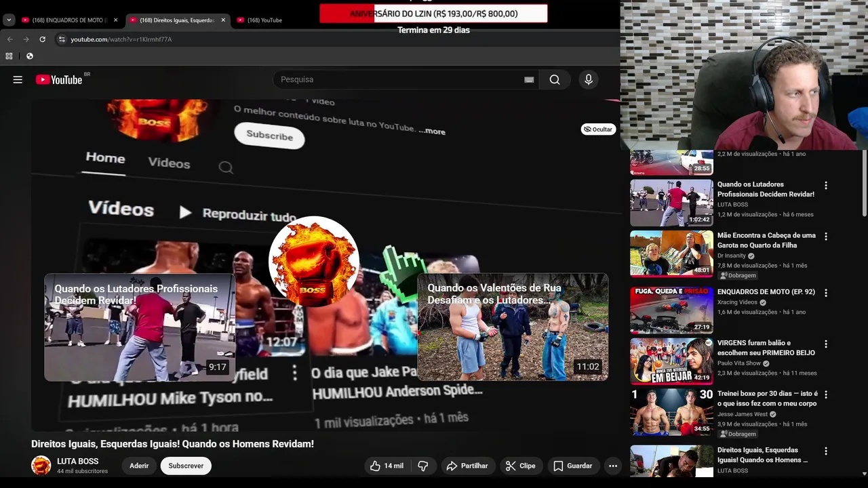Open the LUTA BOSS channel name link

(77, 461)
